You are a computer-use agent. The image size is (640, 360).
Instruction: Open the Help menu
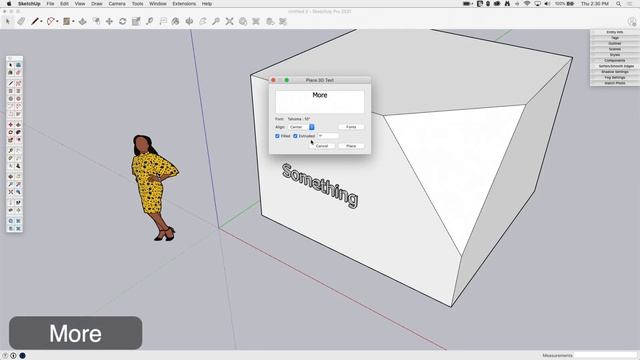click(207, 4)
